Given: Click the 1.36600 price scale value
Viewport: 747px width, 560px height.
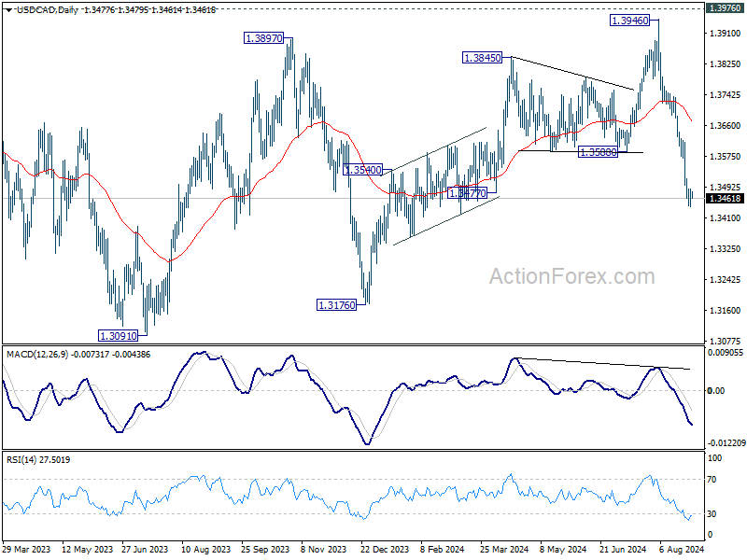Looking at the screenshot, I should [726, 125].
